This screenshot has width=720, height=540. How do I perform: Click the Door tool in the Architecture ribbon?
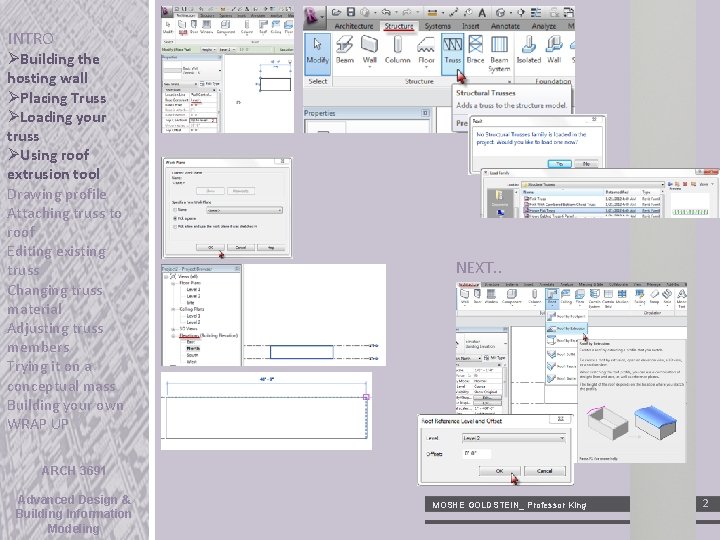pyautogui.click(x=478, y=297)
